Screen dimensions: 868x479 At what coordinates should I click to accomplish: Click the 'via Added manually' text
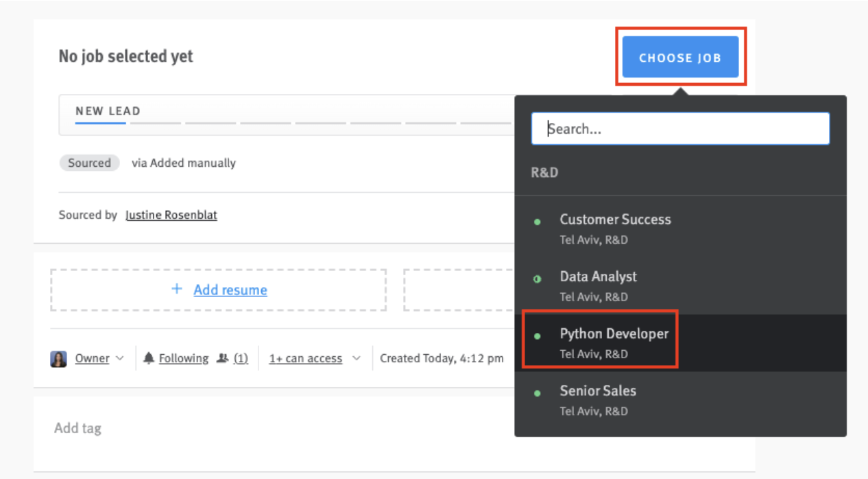(x=184, y=163)
